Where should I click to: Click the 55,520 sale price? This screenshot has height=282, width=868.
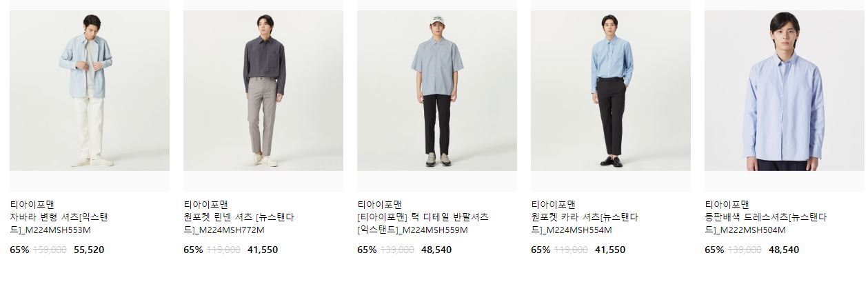(x=89, y=250)
